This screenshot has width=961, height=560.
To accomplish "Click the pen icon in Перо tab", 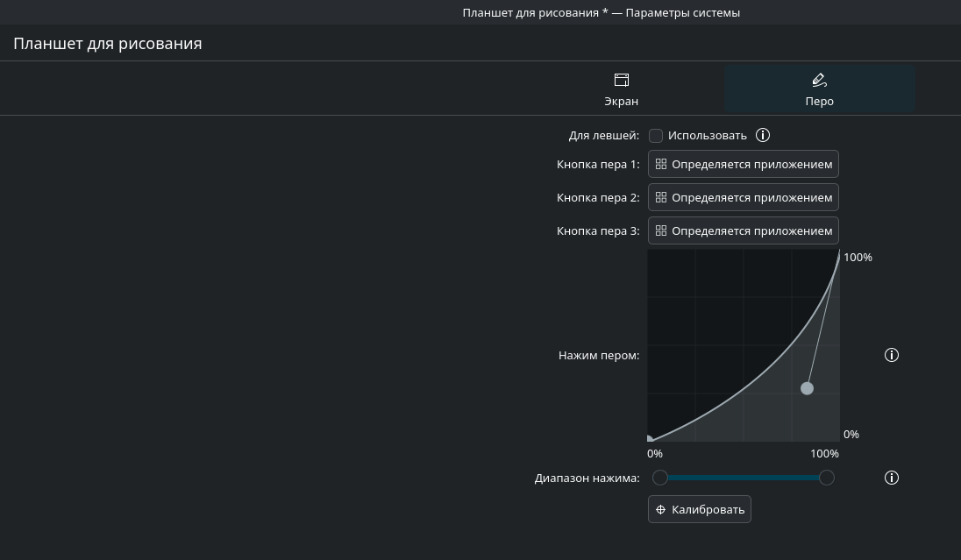I will [x=819, y=81].
